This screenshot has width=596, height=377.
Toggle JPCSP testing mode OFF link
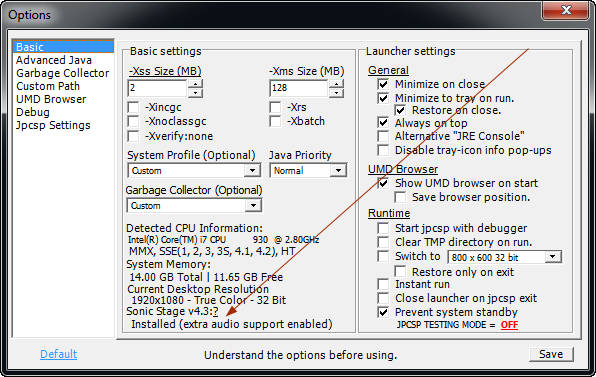[x=509, y=325]
